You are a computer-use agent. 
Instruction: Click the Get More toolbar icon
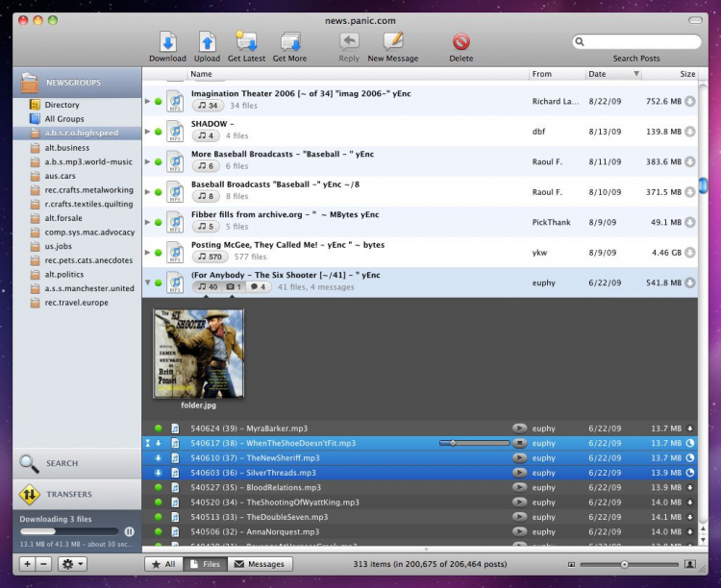(x=289, y=41)
